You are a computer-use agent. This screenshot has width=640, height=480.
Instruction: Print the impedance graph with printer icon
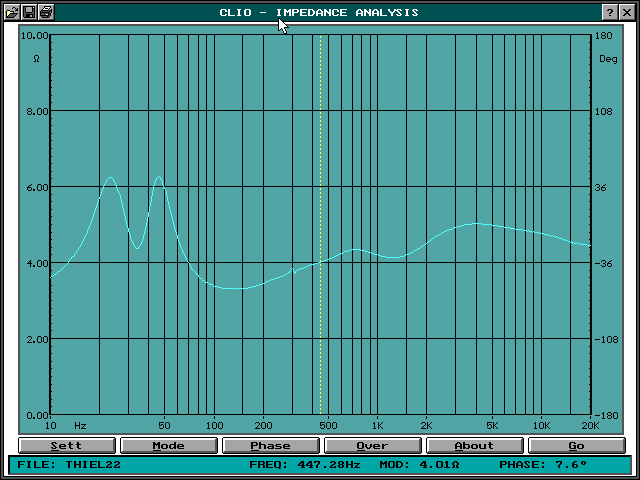point(46,12)
